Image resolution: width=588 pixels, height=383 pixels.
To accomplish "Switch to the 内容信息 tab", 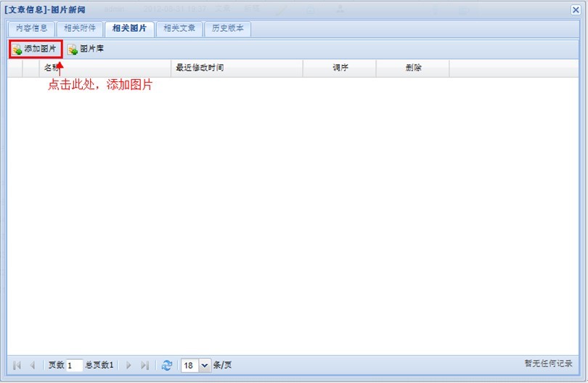I will (x=31, y=29).
